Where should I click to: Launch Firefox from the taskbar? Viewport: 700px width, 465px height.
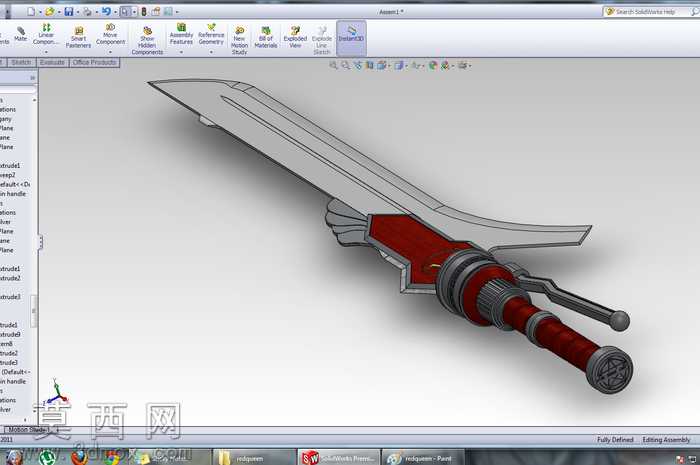pos(79,457)
